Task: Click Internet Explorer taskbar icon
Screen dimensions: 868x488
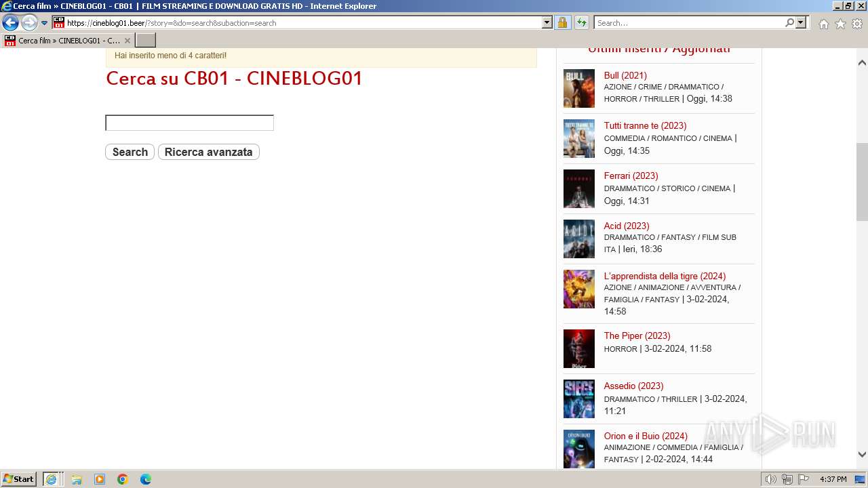Action: point(52,479)
